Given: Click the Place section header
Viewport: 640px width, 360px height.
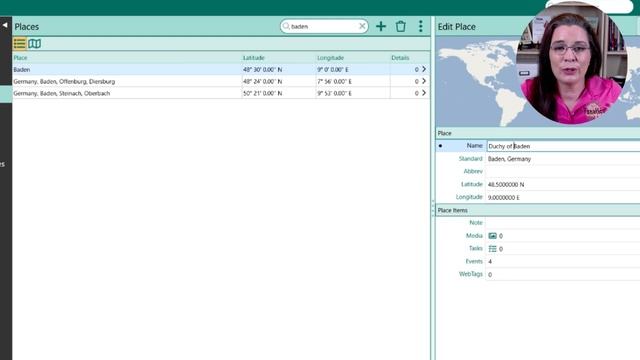Looking at the screenshot, I should (x=538, y=133).
